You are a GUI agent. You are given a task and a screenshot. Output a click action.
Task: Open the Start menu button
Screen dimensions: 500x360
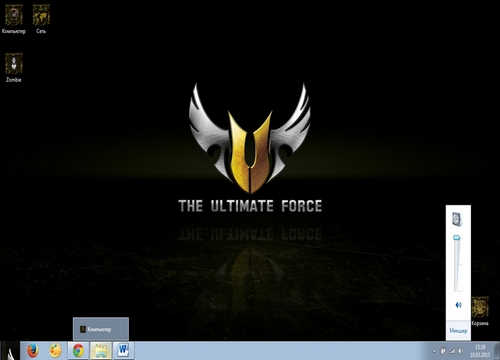pyautogui.click(x=10, y=351)
